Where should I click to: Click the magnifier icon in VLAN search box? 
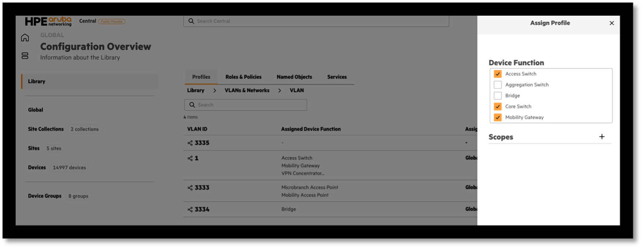point(192,105)
